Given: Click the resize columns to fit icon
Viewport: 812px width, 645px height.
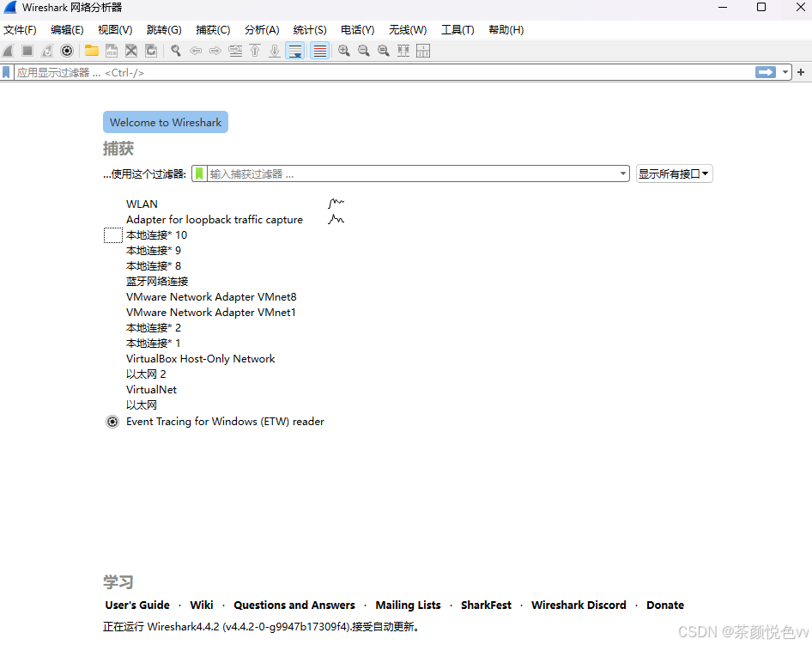Looking at the screenshot, I should point(403,51).
